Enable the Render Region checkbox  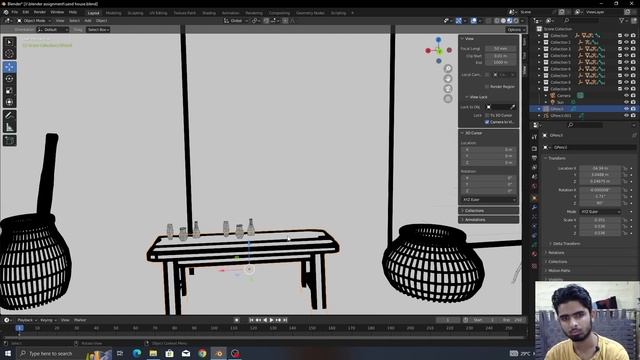[487, 87]
